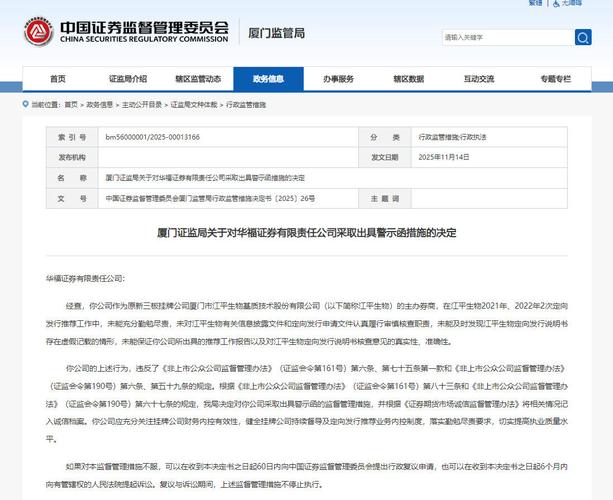Viewport: 613px width, 500px height.
Task: Click the 主动公开目录 breadcrumb link
Action: click(142, 104)
